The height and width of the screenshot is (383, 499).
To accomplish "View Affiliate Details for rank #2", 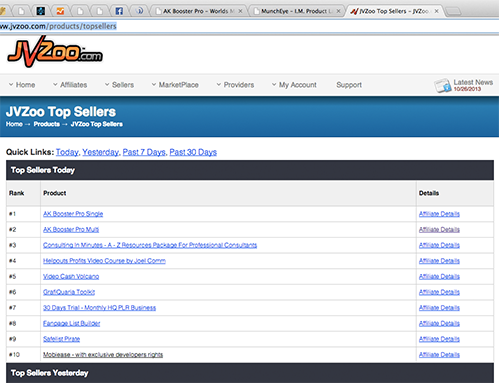I will 439,229.
